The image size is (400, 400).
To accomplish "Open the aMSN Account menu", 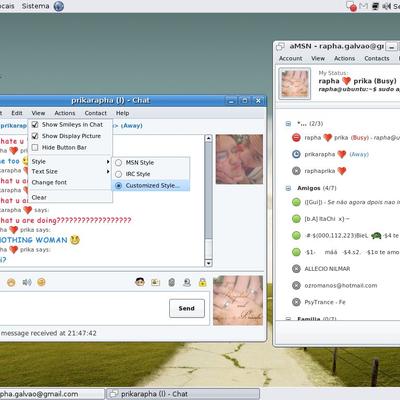I will tap(291, 58).
